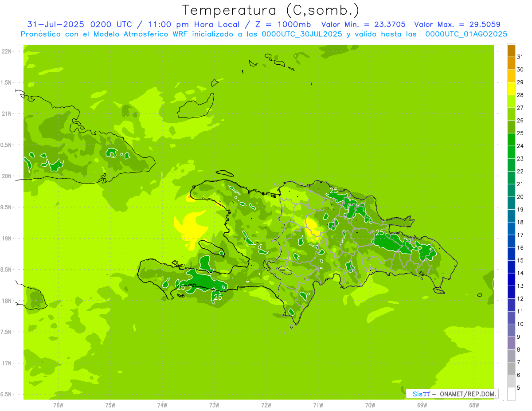This screenshot has height=411, width=532.
Task: Select the dark orange swatch above 31
Action: [511, 51]
